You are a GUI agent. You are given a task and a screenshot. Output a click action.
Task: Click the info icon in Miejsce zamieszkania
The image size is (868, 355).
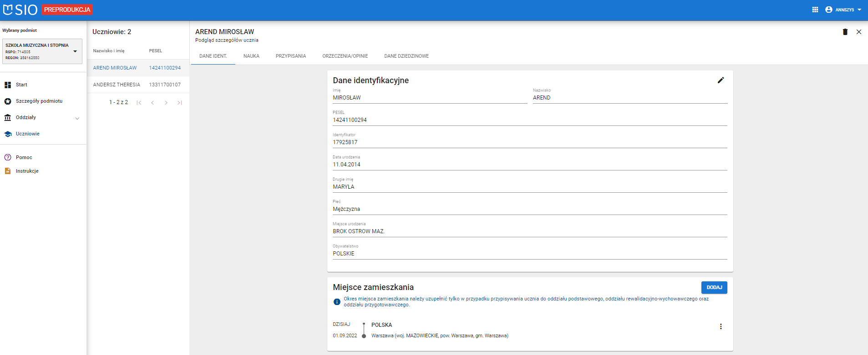point(337,302)
